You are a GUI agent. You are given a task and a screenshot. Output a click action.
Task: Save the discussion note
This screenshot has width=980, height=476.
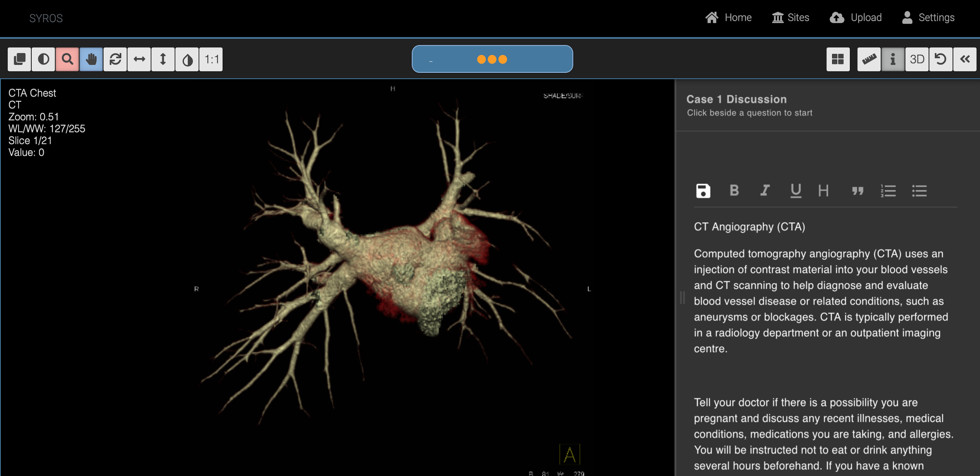pos(703,191)
